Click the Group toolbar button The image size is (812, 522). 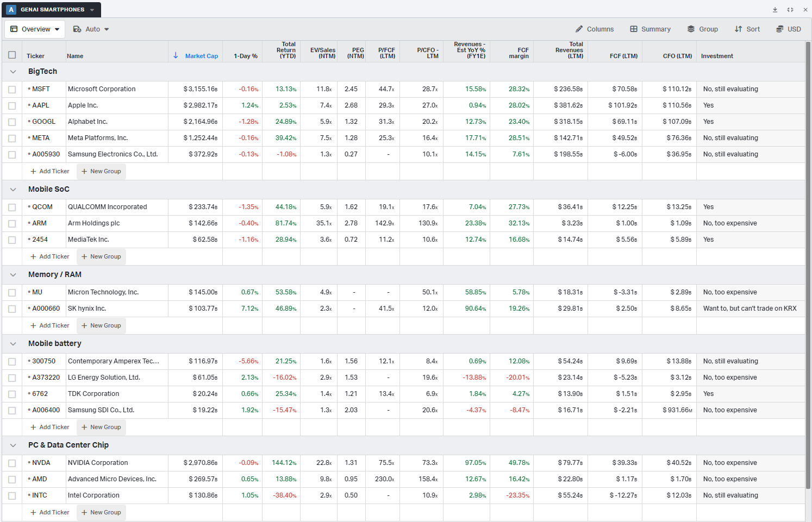702,29
